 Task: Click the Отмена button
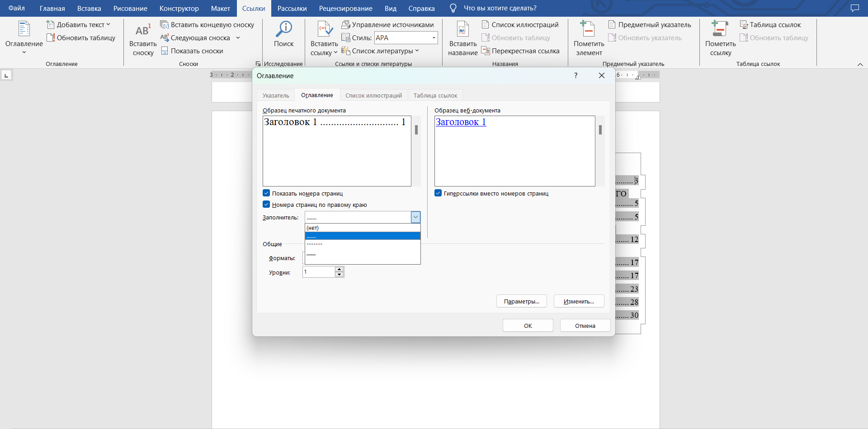[x=585, y=326]
